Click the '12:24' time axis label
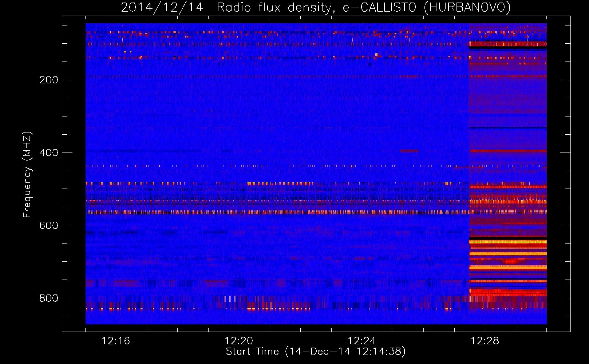This screenshot has width=589, height=364. pos(362,341)
